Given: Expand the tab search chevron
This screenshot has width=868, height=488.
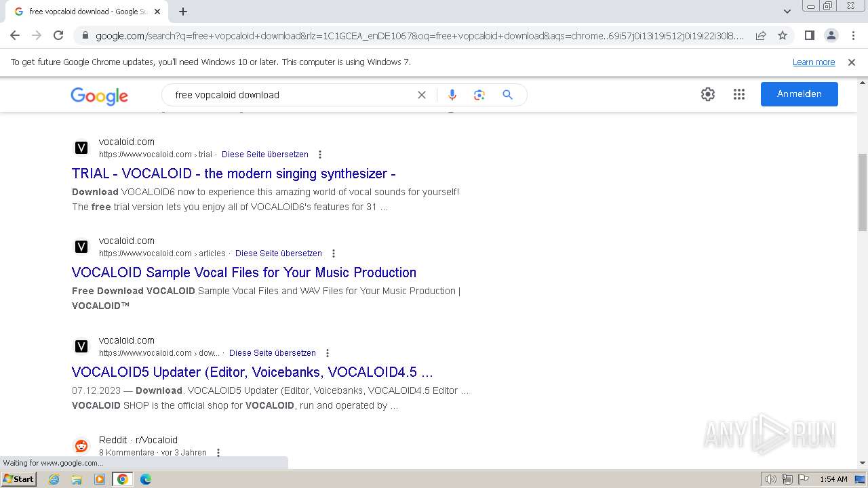Looking at the screenshot, I should [x=787, y=12].
